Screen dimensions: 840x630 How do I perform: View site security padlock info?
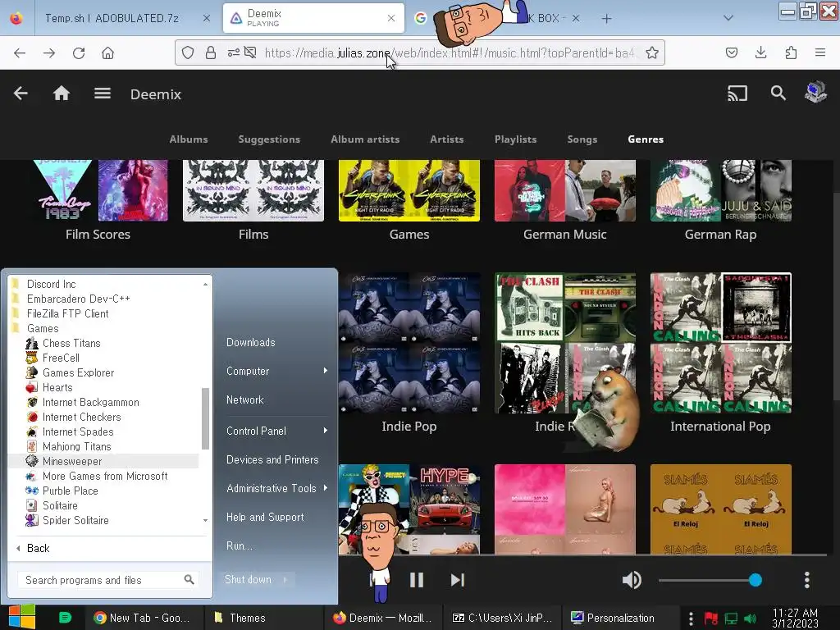(211, 52)
